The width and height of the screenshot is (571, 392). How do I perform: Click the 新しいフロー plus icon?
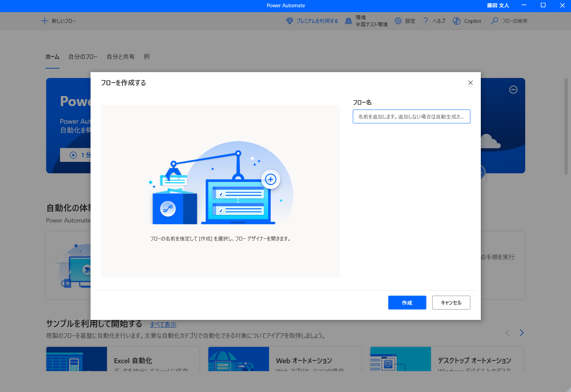(44, 21)
